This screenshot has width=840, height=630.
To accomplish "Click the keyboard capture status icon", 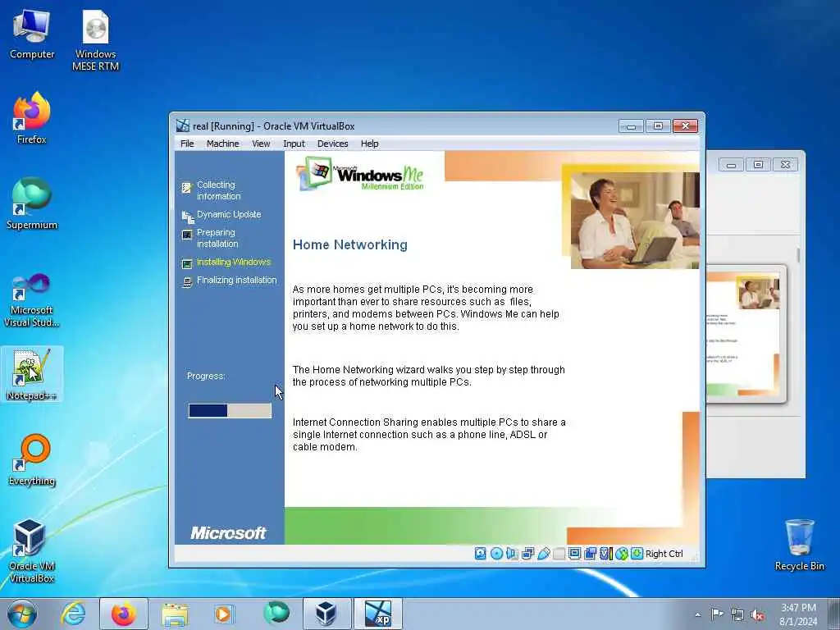I will (x=637, y=554).
